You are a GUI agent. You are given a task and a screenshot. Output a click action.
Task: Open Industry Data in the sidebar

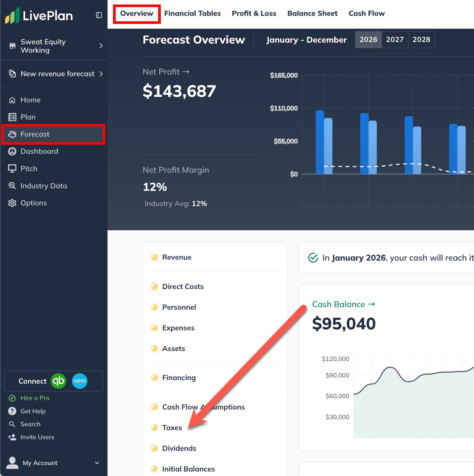click(44, 186)
